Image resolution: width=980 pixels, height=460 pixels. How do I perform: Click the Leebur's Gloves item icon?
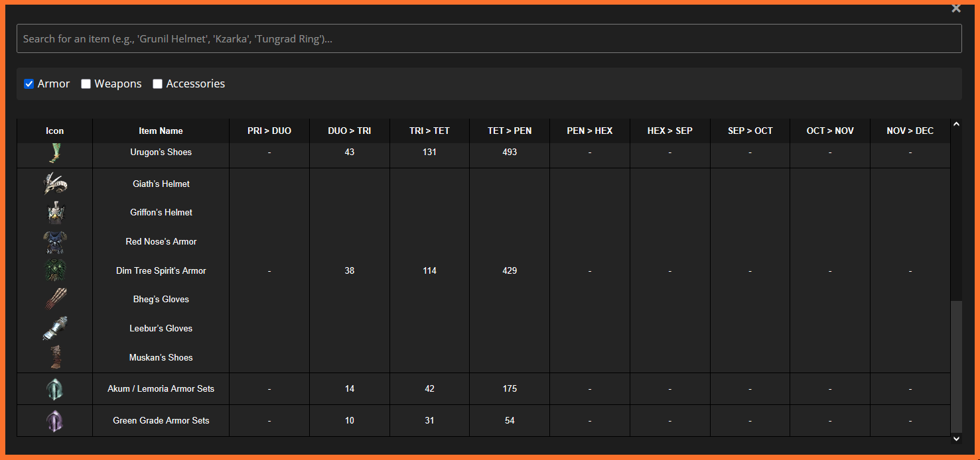(55, 329)
